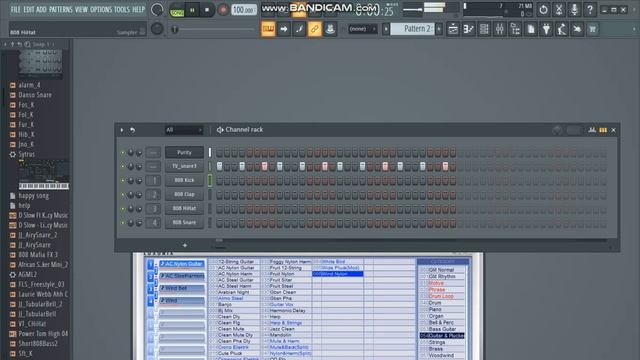
Task: Open the playlist view icon
Action: (x=453, y=29)
